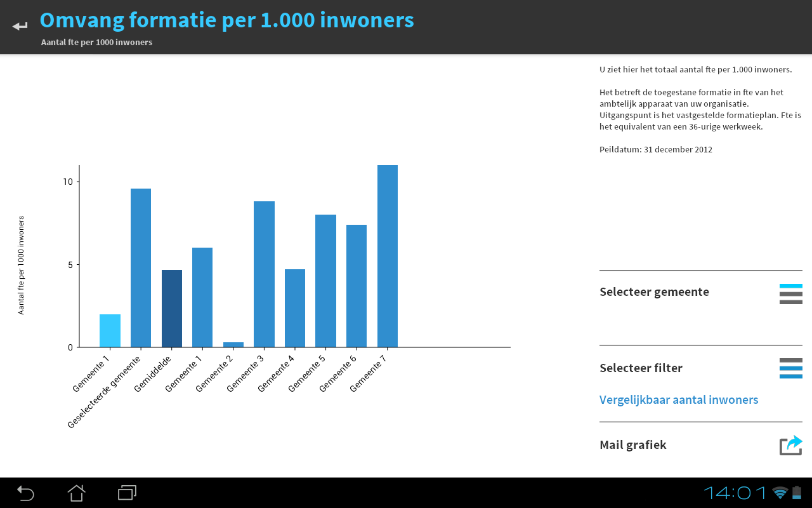
Task: Tap the Wi-Fi status icon
Action: pos(780,493)
